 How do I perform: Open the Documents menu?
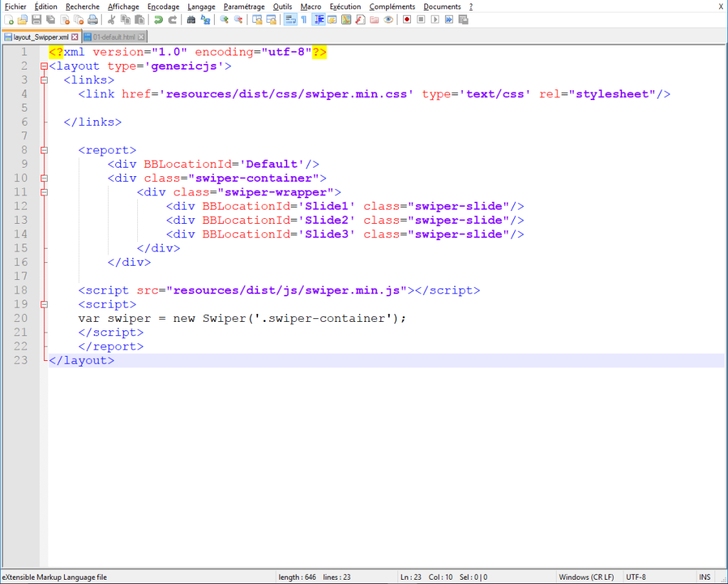pos(442,6)
